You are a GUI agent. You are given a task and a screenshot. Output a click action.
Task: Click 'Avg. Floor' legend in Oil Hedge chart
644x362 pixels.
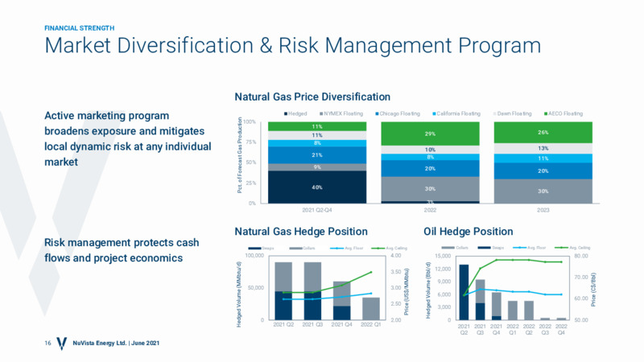[x=530, y=248]
